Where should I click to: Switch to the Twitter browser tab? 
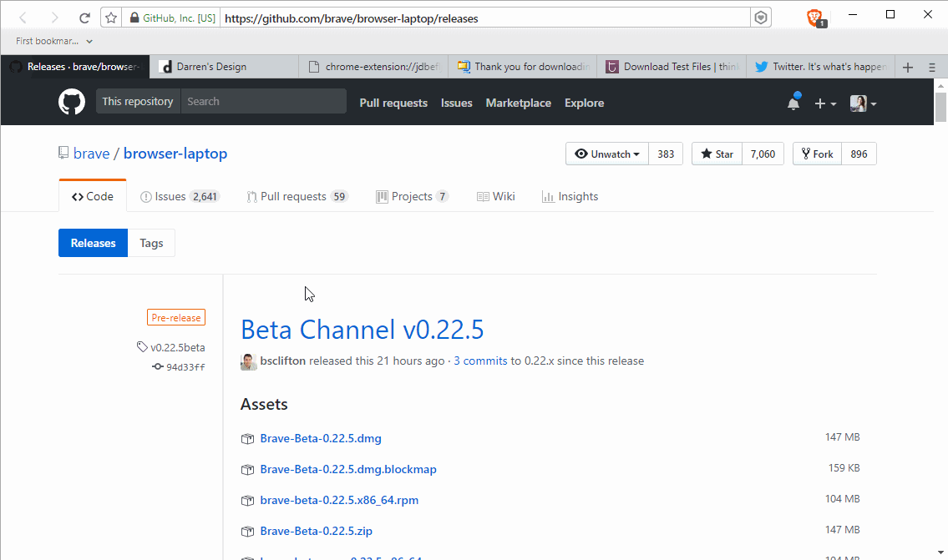(x=821, y=67)
